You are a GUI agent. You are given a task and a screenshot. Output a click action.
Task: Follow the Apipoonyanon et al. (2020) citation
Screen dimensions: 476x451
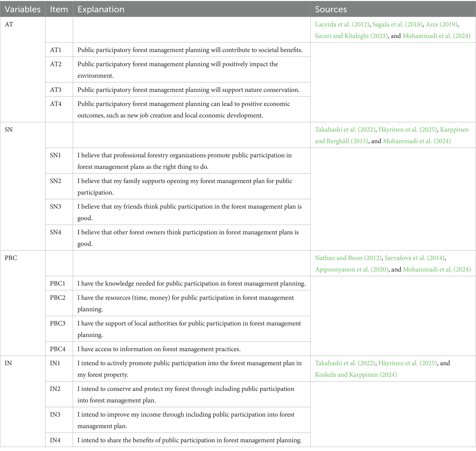click(352, 269)
